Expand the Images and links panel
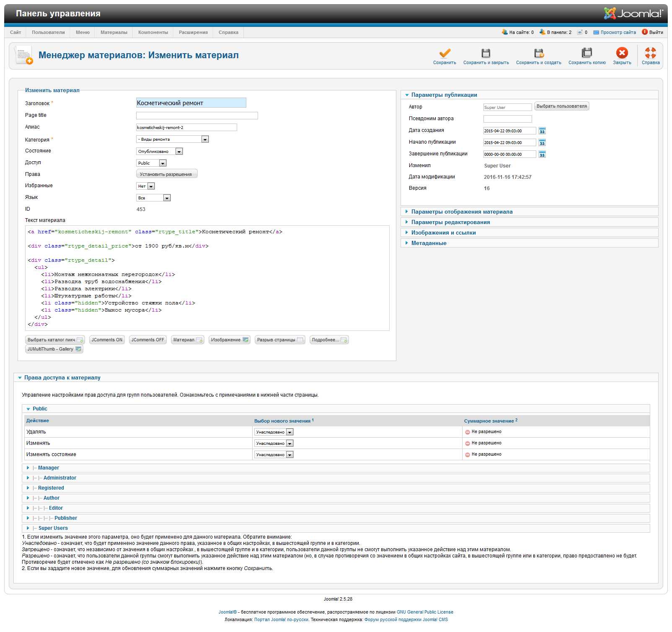Screen dimensions: 672x632 click(443, 233)
